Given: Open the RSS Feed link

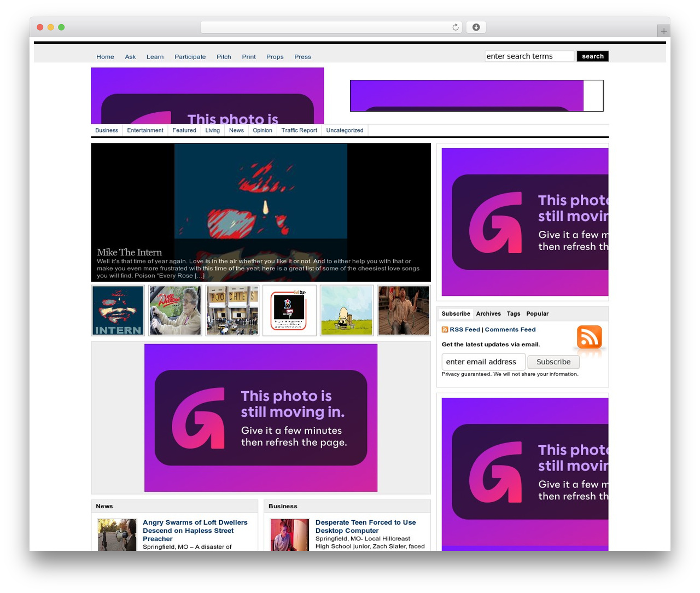Looking at the screenshot, I should click(465, 329).
